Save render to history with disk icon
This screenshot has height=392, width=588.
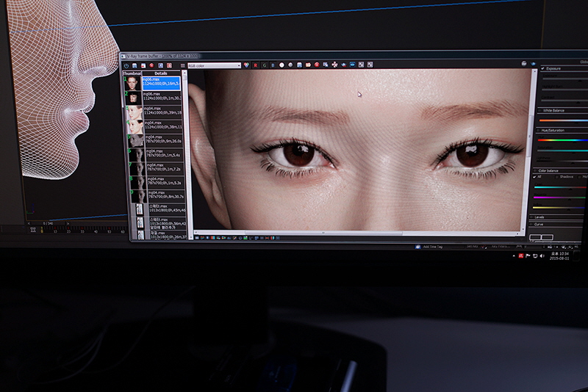coord(135,65)
